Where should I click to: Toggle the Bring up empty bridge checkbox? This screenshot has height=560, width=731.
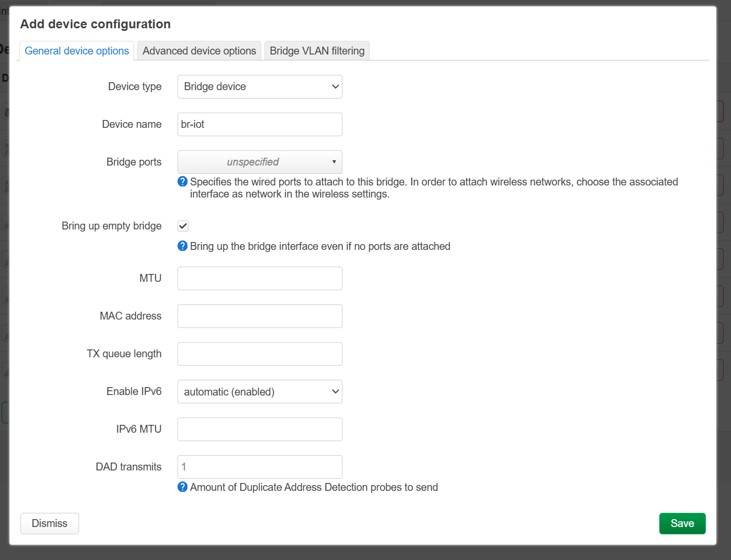pyautogui.click(x=183, y=226)
